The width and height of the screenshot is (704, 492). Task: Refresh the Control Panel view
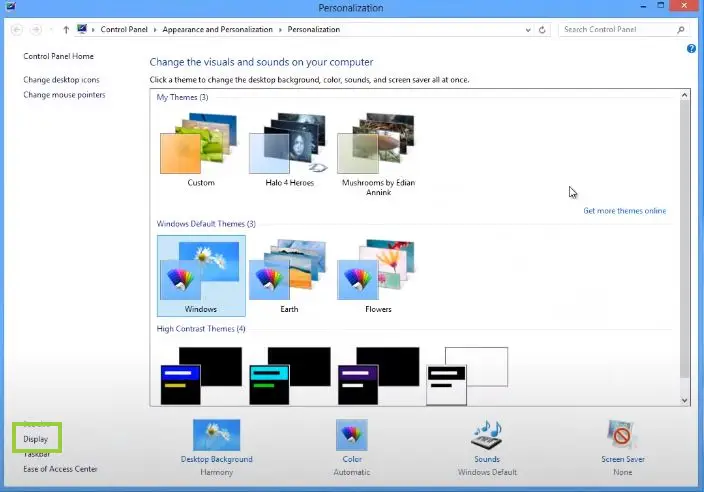(542, 30)
